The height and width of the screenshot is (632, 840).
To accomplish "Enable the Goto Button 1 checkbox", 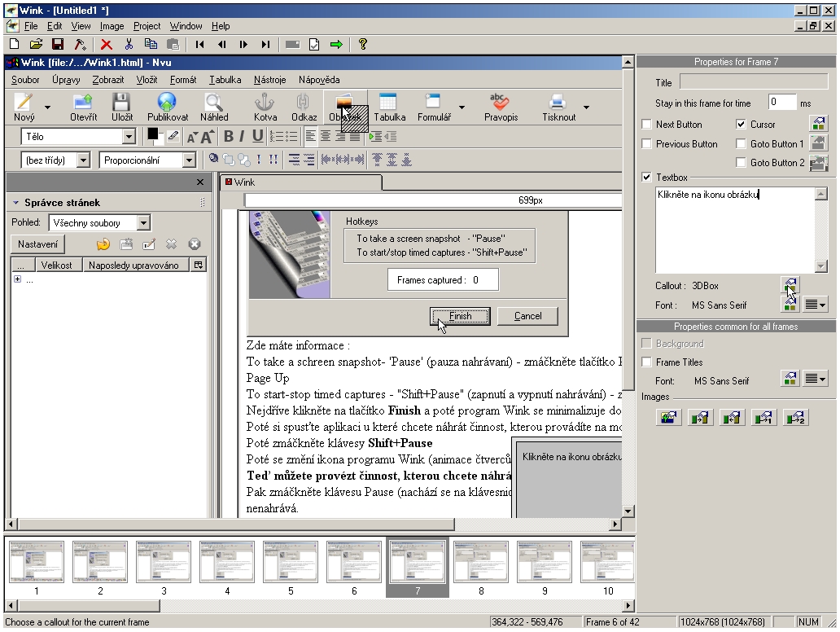I will pyautogui.click(x=741, y=143).
